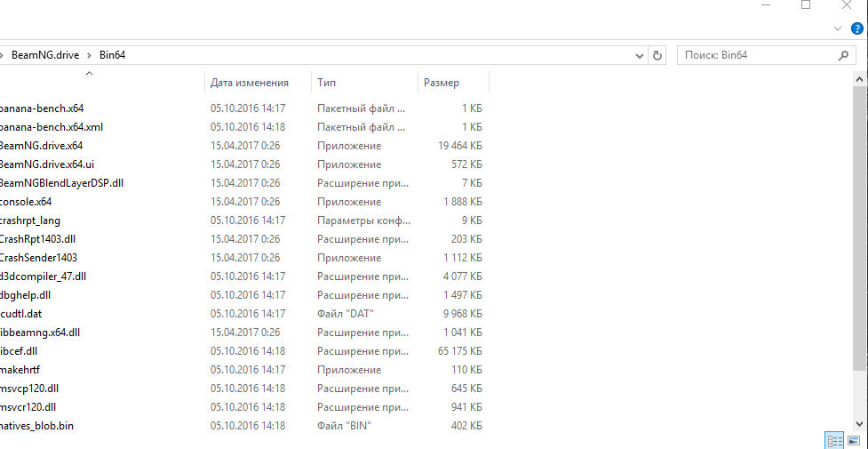868x449 pixels.
Task: Refresh the Bin64 folder view
Action: click(657, 55)
